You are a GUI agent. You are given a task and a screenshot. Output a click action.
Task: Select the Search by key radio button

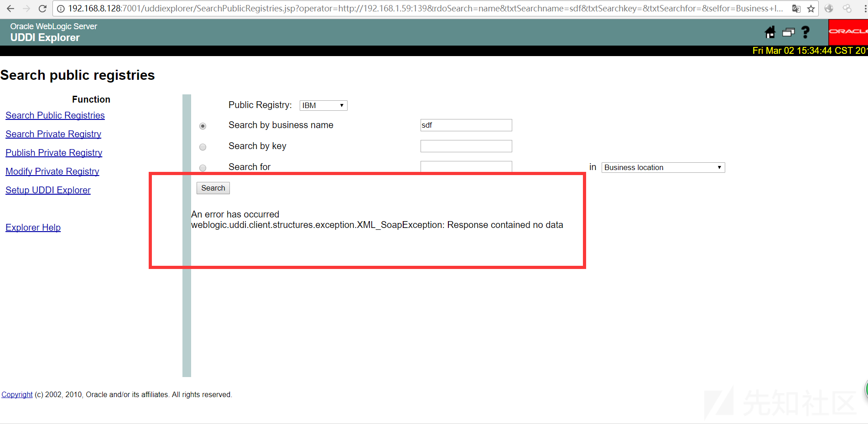click(203, 147)
